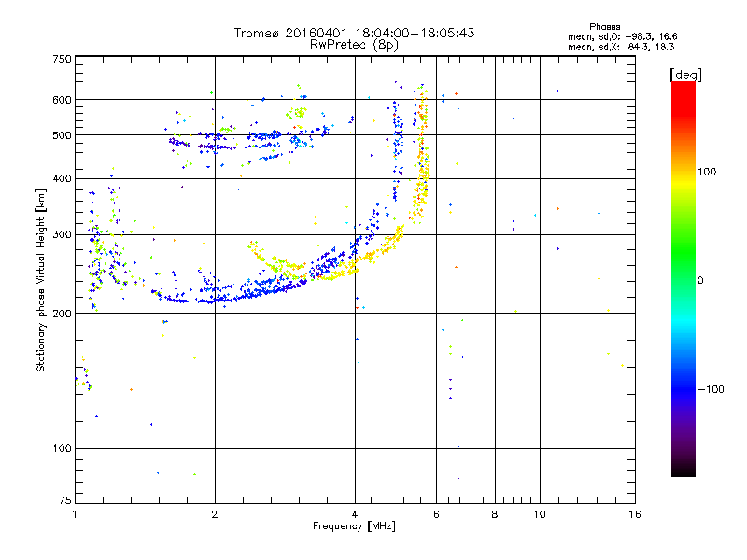Click the 750 tick on the height axis

[62, 58]
